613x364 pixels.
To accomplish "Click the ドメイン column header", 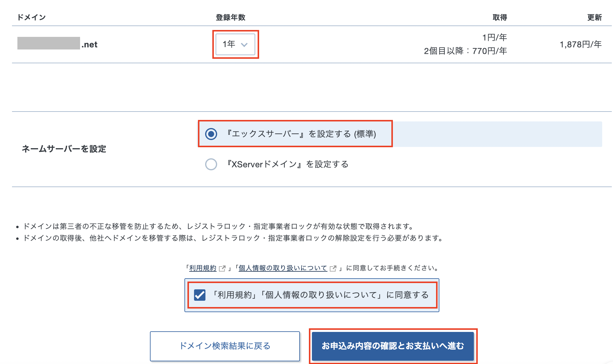I will (31, 17).
